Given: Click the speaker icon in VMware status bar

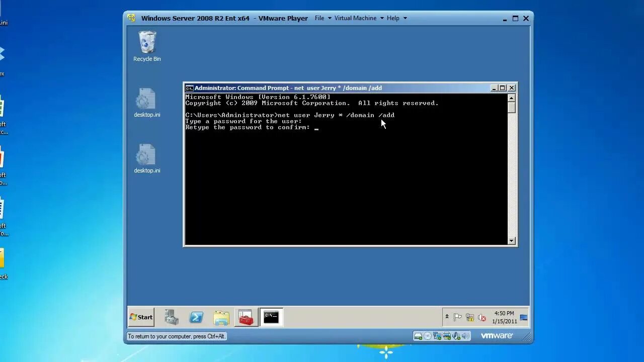Looking at the screenshot, I should click(x=465, y=336).
